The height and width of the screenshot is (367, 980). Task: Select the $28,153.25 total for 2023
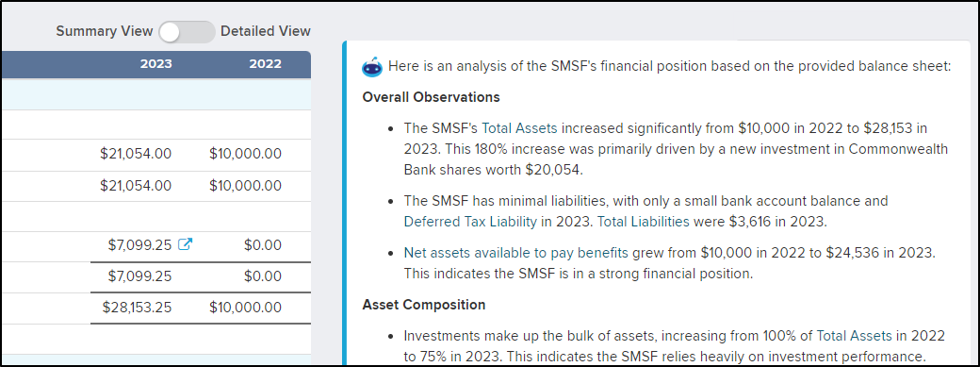point(137,309)
